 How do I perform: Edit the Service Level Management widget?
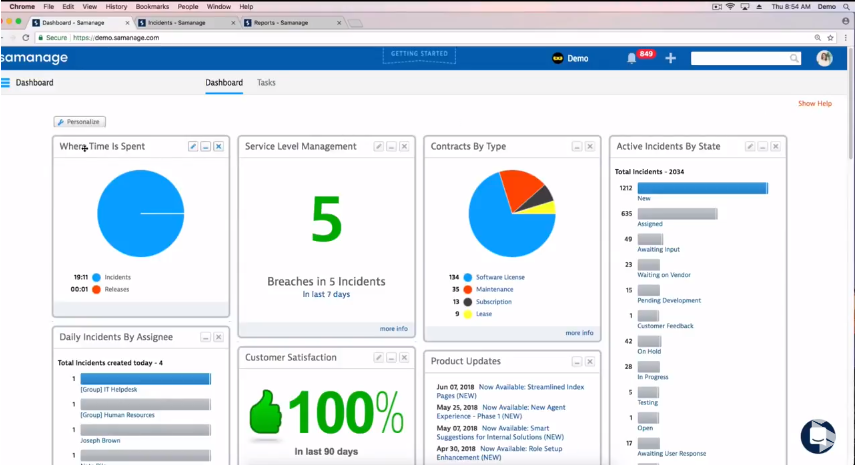(379, 147)
